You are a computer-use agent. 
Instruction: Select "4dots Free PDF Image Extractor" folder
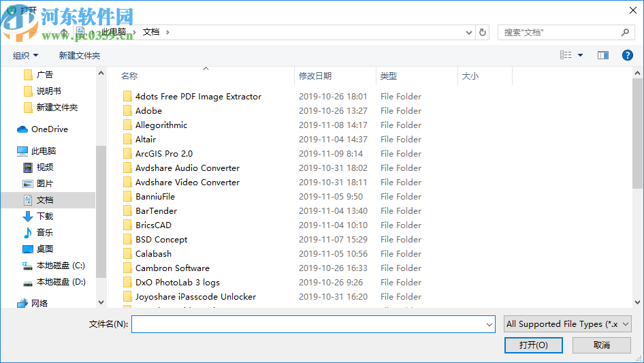[198, 97]
